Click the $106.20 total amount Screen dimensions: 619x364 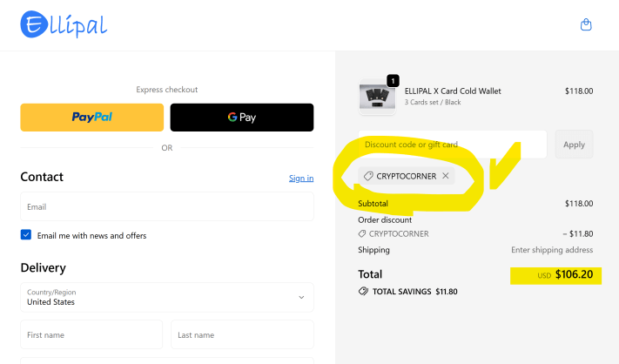pyautogui.click(x=575, y=274)
